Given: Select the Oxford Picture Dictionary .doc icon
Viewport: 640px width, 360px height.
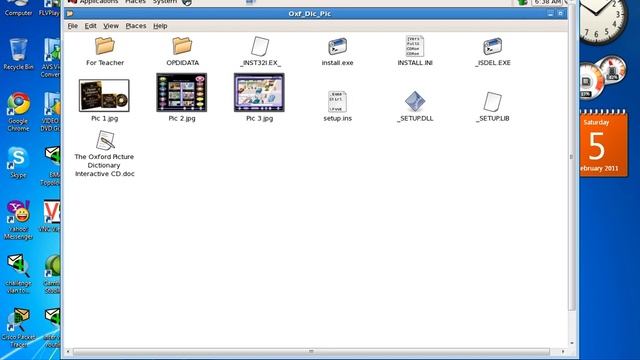Looking at the screenshot, I should (x=105, y=140).
